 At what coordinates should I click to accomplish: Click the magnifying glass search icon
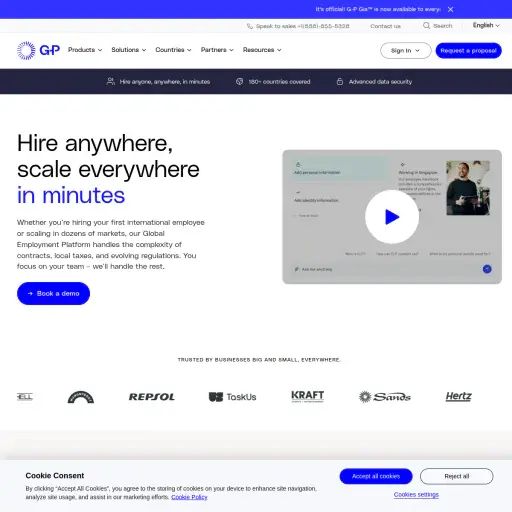click(x=426, y=26)
